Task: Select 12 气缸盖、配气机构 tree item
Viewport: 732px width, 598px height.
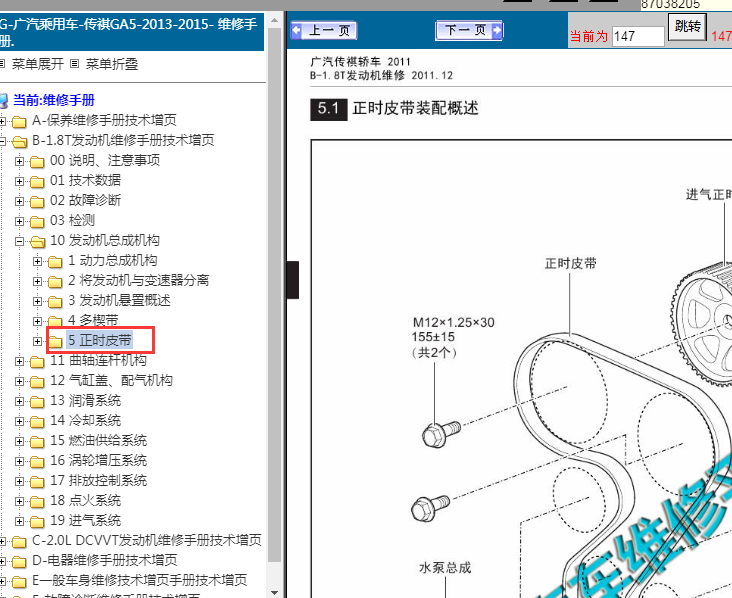Action: tap(111, 380)
